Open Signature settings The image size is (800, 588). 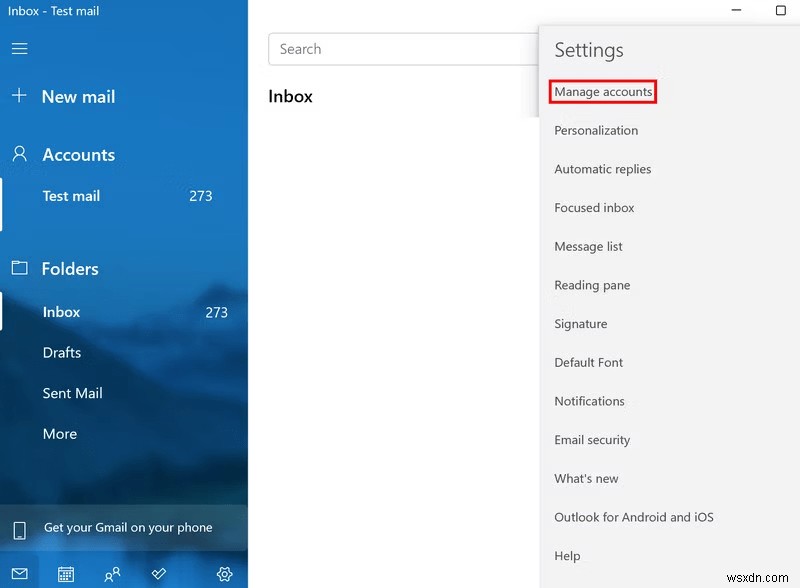point(581,323)
